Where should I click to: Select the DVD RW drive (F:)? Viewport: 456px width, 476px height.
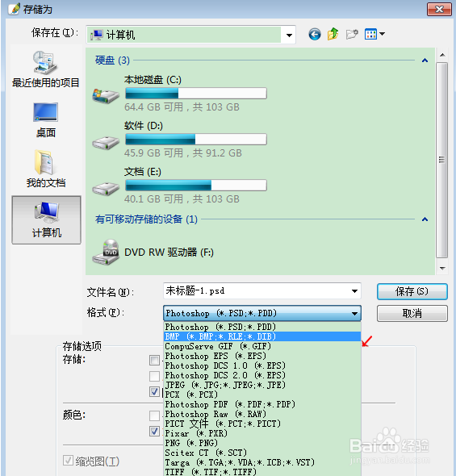[x=153, y=253]
